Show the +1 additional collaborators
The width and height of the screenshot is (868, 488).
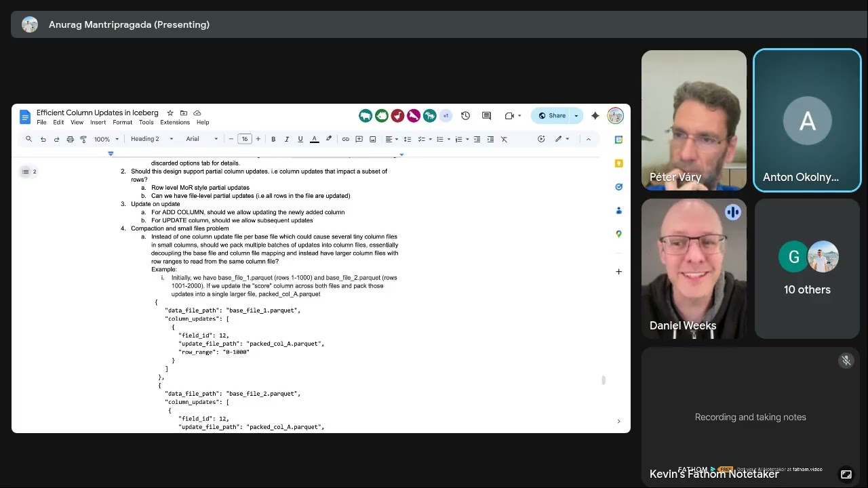tap(446, 116)
